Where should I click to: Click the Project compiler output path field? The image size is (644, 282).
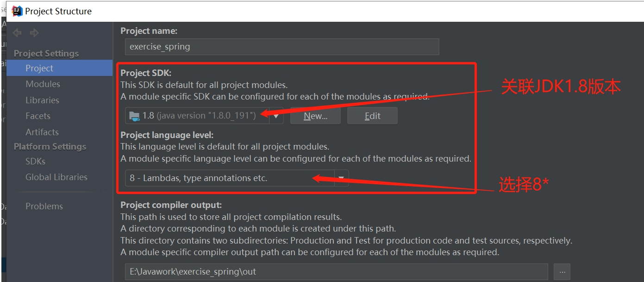coord(336,272)
